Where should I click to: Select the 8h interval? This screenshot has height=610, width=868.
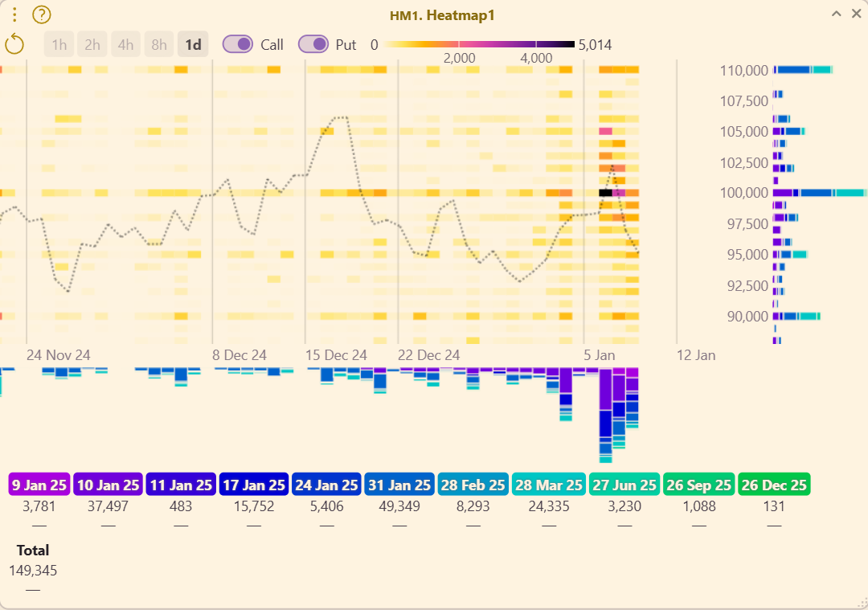(159, 44)
